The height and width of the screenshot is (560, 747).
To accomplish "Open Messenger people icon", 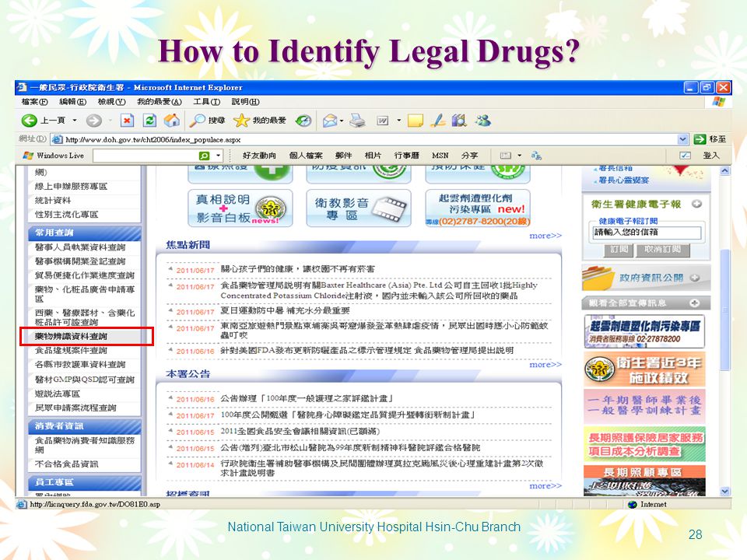I will pyautogui.click(x=483, y=121).
